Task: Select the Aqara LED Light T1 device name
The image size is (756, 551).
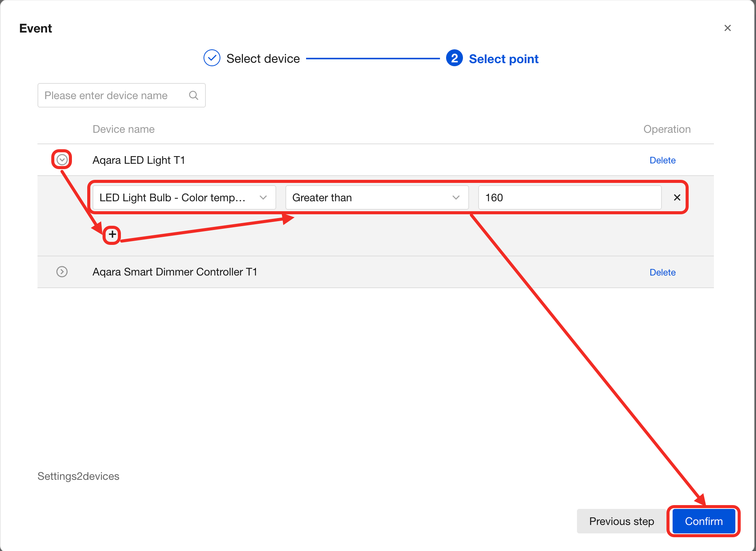Action: [x=139, y=160]
